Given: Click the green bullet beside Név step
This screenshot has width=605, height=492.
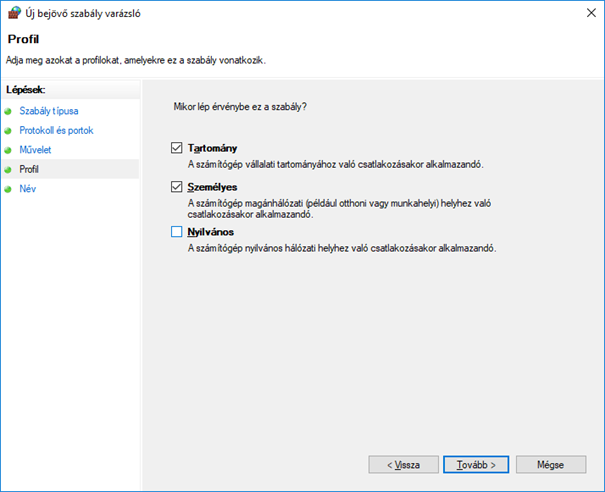Looking at the screenshot, I should tap(9, 189).
